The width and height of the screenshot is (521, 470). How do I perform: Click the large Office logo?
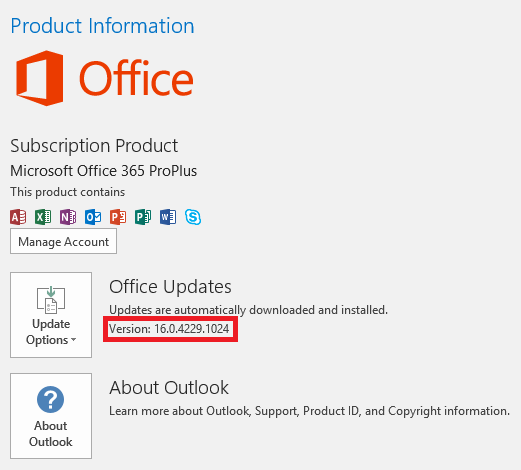pos(105,78)
